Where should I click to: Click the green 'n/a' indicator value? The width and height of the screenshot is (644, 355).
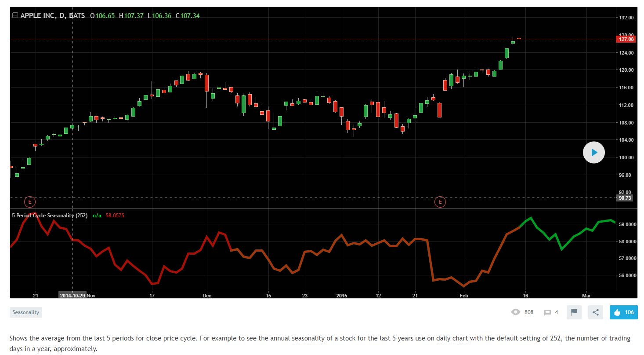pyautogui.click(x=97, y=216)
